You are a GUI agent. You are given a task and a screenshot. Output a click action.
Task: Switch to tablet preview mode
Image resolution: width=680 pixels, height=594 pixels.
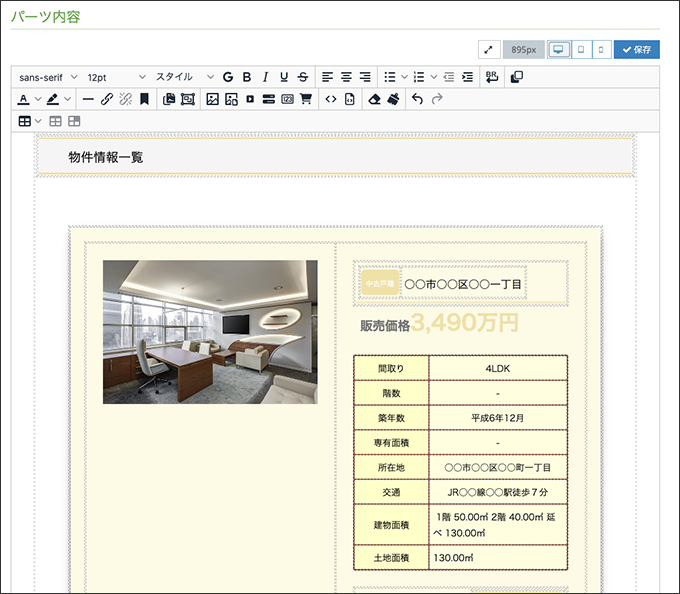pyautogui.click(x=581, y=49)
